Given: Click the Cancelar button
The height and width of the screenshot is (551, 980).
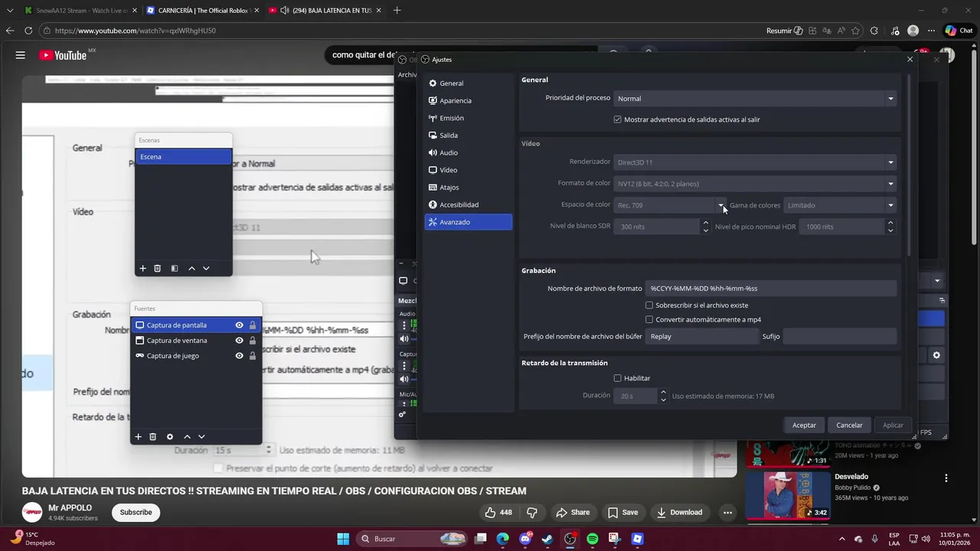Looking at the screenshot, I should pyautogui.click(x=849, y=425).
